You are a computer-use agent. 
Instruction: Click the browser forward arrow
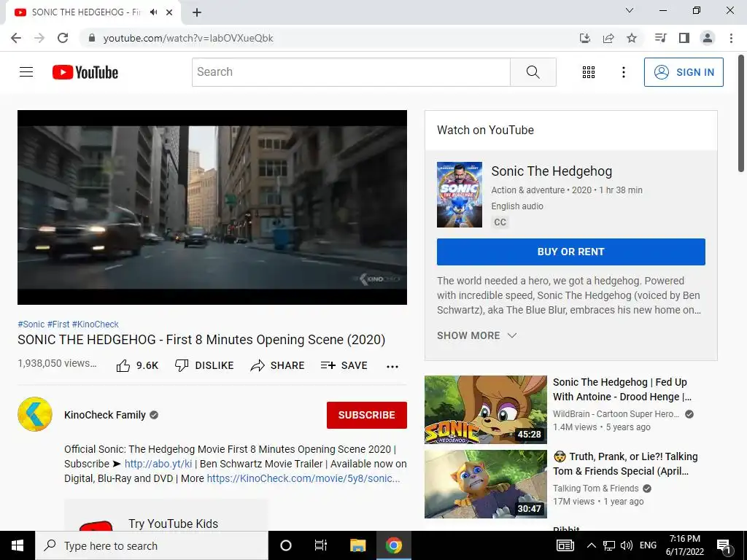pyautogui.click(x=39, y=38)
